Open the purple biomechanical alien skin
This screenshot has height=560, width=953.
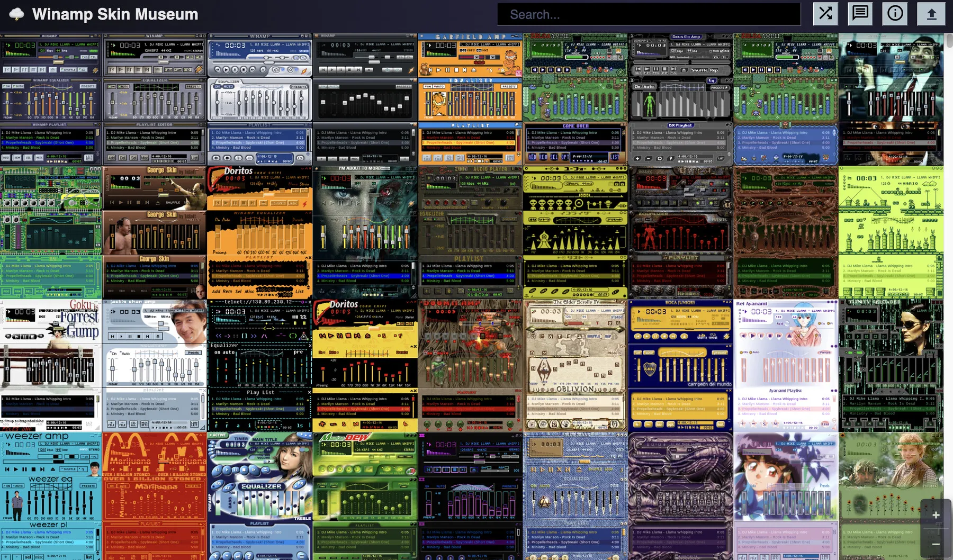(680, 496)
